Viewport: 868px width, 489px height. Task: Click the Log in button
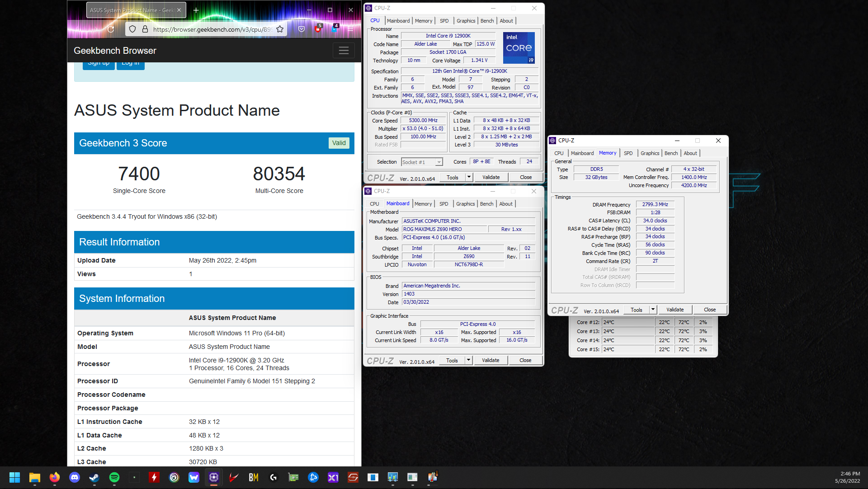click(131, 64)
